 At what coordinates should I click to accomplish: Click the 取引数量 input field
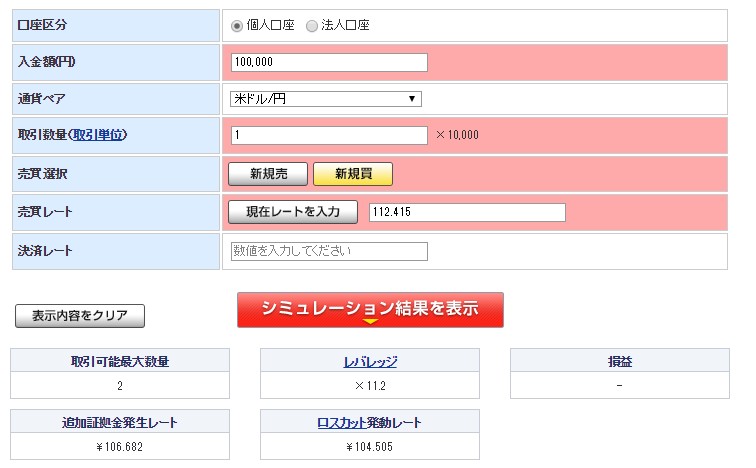[328, 135]
